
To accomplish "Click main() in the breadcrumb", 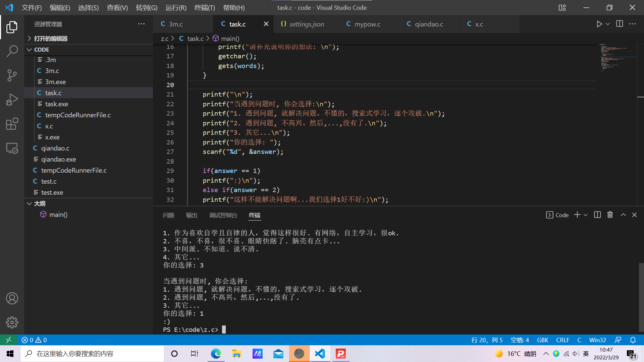I will (226, 39).
